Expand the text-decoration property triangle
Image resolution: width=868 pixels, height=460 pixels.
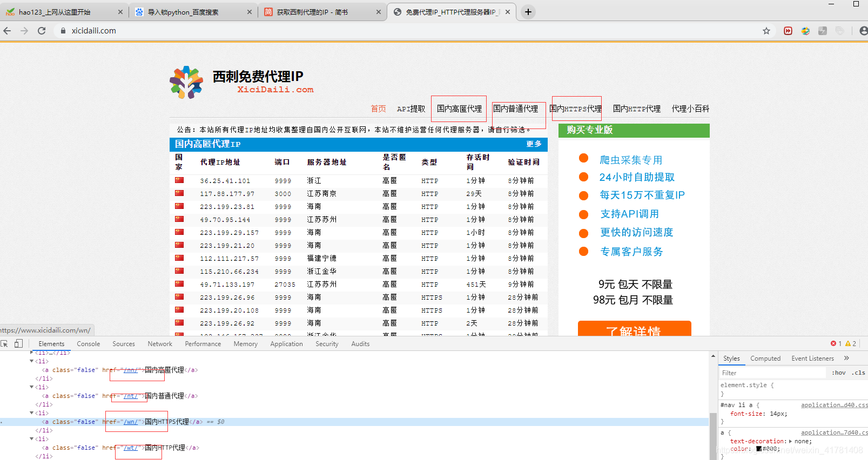click(x=791, y=441)
